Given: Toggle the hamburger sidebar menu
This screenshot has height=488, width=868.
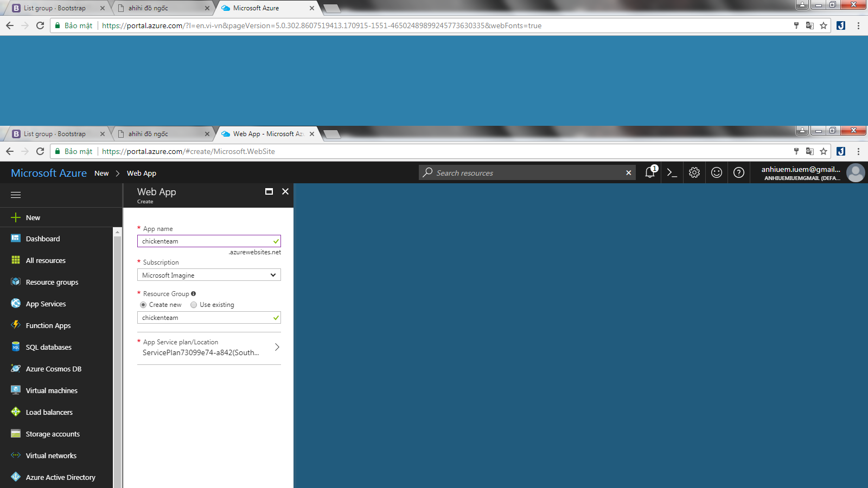Looking at the screenshot, I should [16, 195].
